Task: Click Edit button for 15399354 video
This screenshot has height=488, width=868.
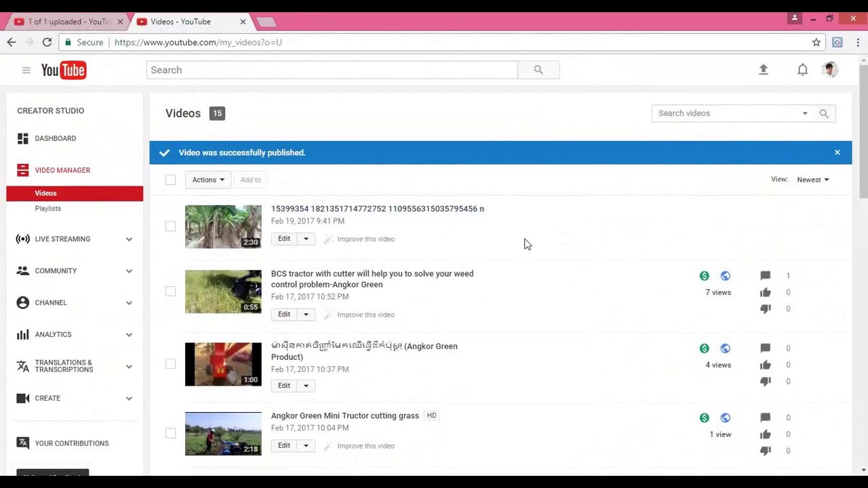Action: [x=284, y=239]
